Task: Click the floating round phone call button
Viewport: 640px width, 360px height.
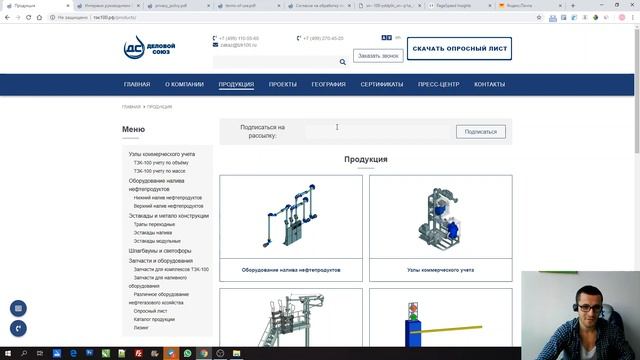Action: (18, 328)
